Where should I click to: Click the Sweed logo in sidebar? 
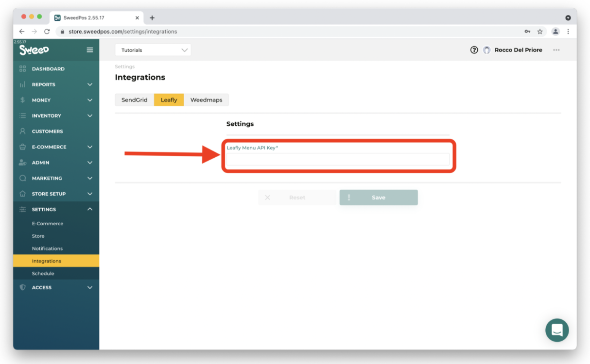tap(34, 50)
